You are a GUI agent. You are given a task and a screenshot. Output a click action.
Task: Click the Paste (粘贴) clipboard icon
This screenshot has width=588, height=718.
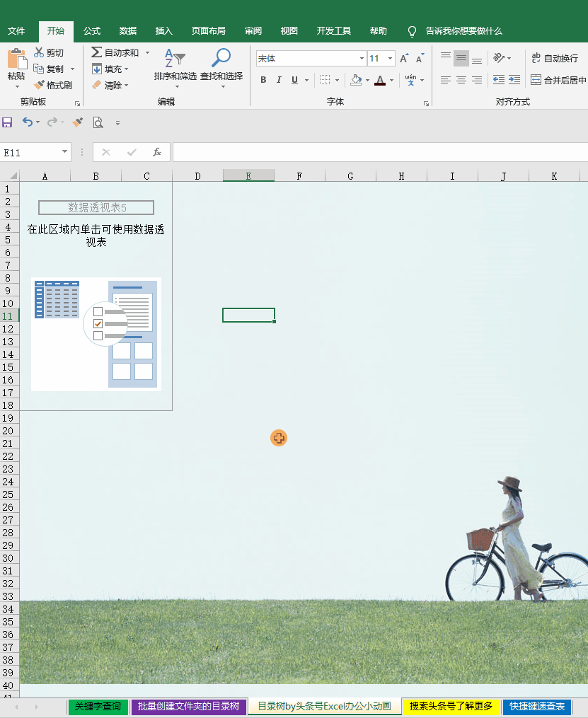[16, 60]
